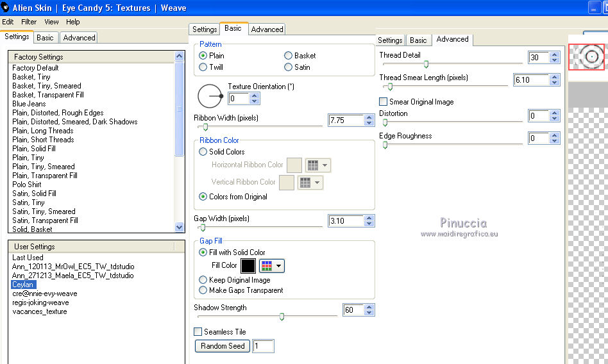608x364 pixels.
Task: Click the Ribbon Width value field
Action: pyautogui.click(x=345, y=120)
